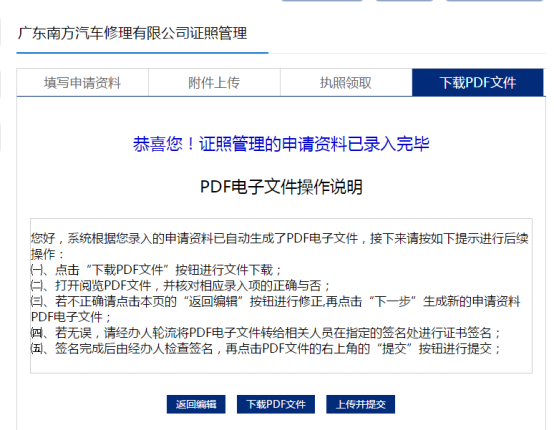Submit using the 上传并提交 button

point(361,404)
